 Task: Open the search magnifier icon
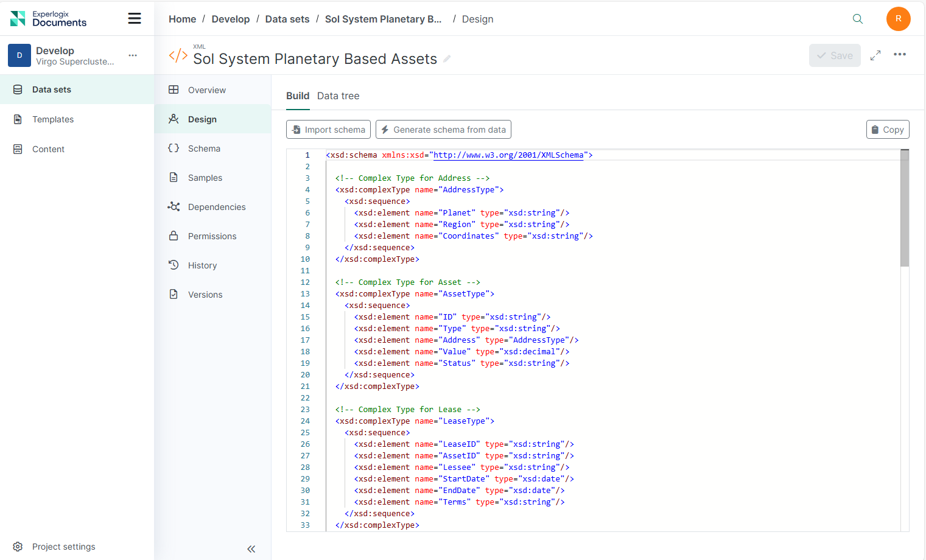(858, 19)
